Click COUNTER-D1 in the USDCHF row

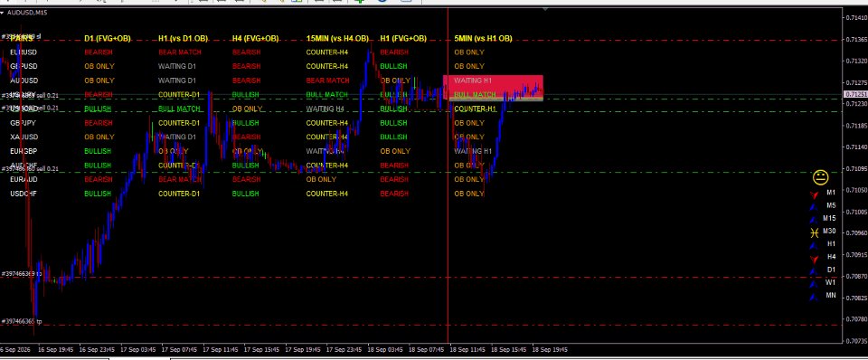[179, 194]
